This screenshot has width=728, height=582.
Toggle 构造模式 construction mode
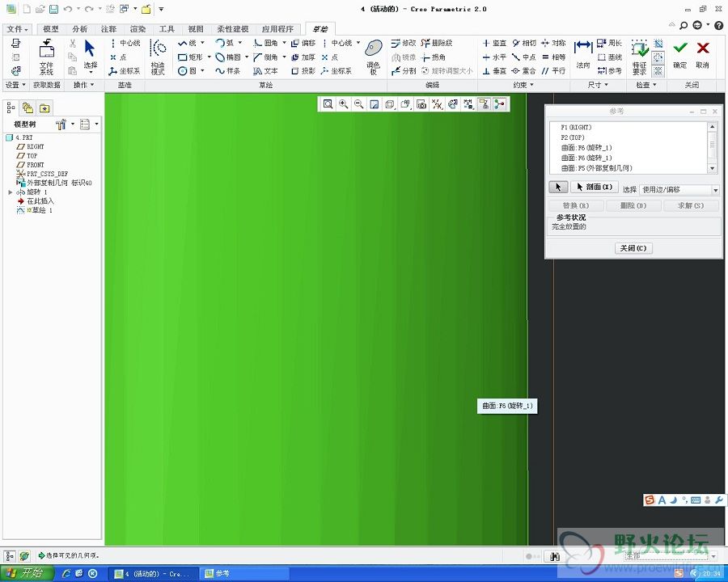point(158,57)
